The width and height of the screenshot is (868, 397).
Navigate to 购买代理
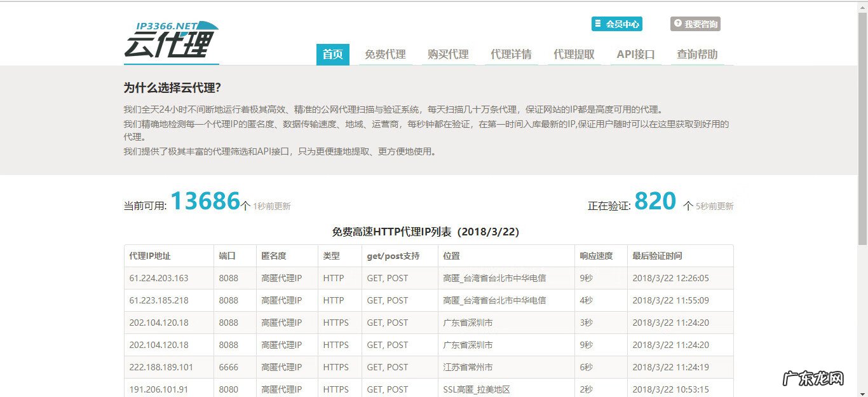[448, 54]
